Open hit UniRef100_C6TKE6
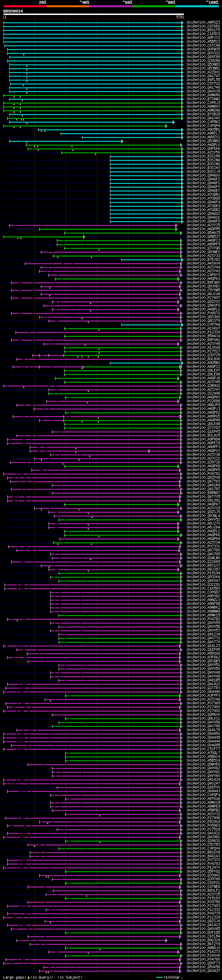 click(x=203, y=26)
